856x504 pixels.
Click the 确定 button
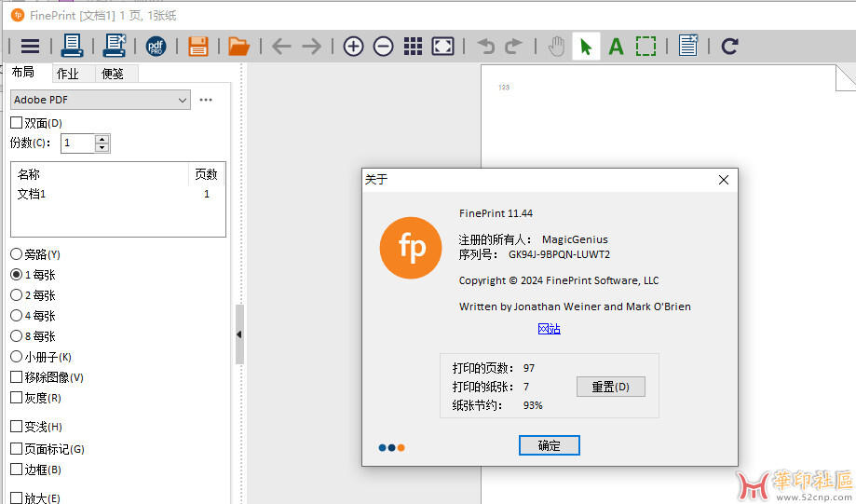[550, 445]
